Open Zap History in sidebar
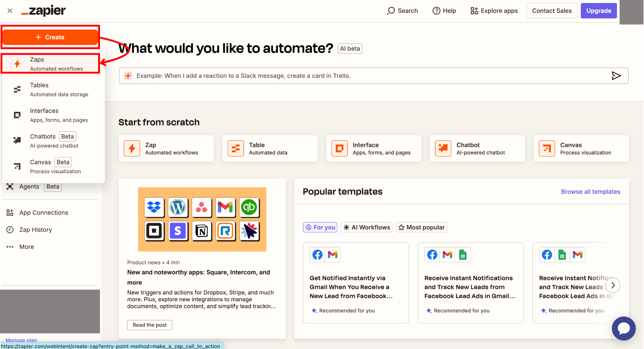The image size is (644, 349). [x=29, y=230]
